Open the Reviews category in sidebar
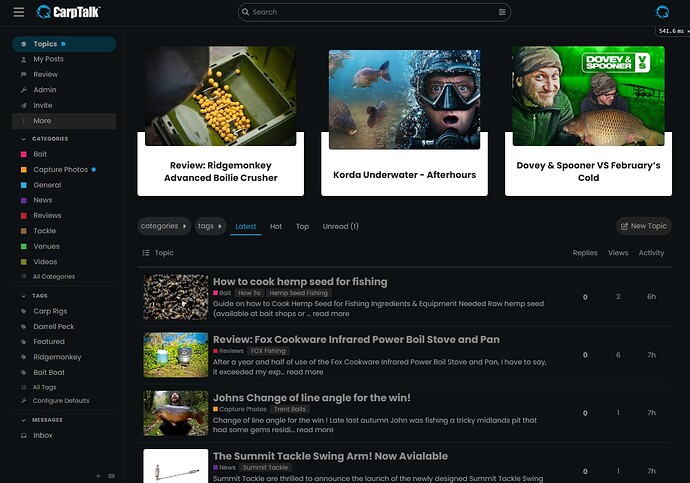This screenshot has width=690, height=483. coord(47,216)
